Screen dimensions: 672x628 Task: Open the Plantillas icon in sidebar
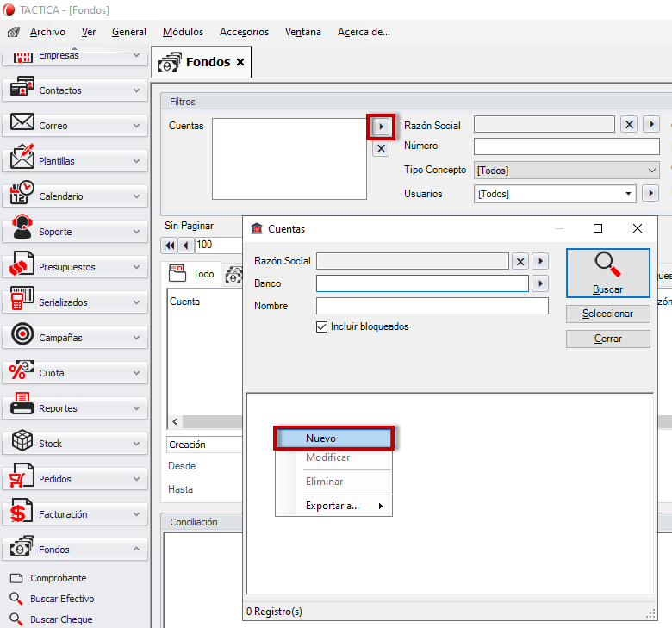pos(22,157)
